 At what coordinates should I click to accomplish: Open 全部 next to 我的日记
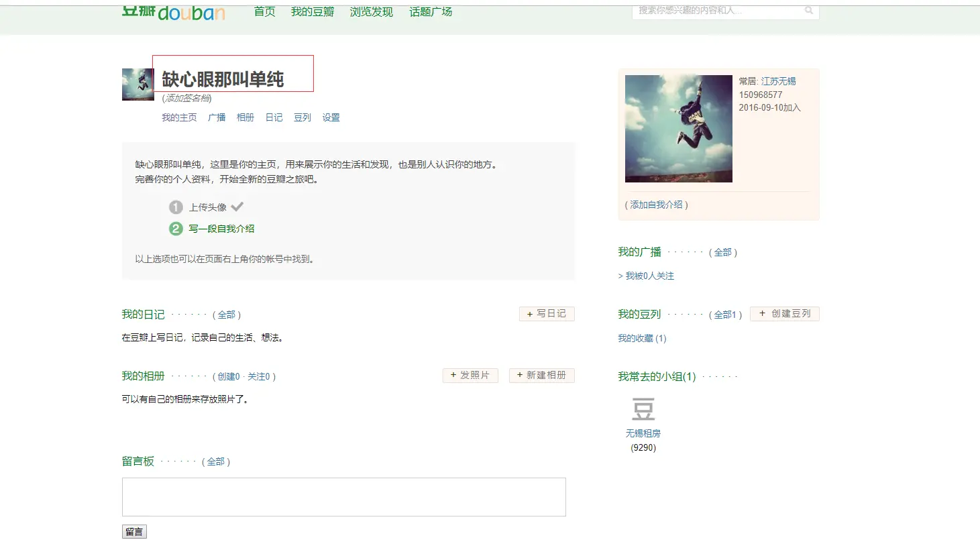click(x=227, y=315)
